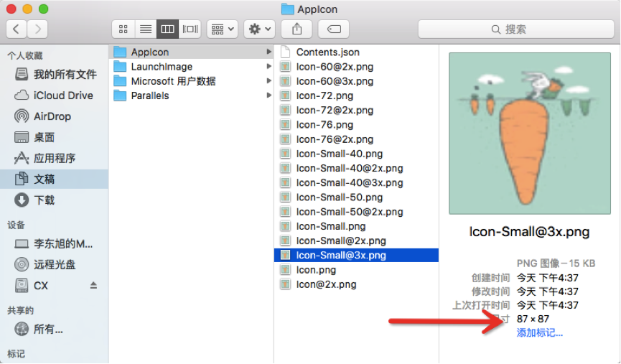The image size is (621, 364).
Task: Go back with the left chevron button
Action: pos(17,29)
